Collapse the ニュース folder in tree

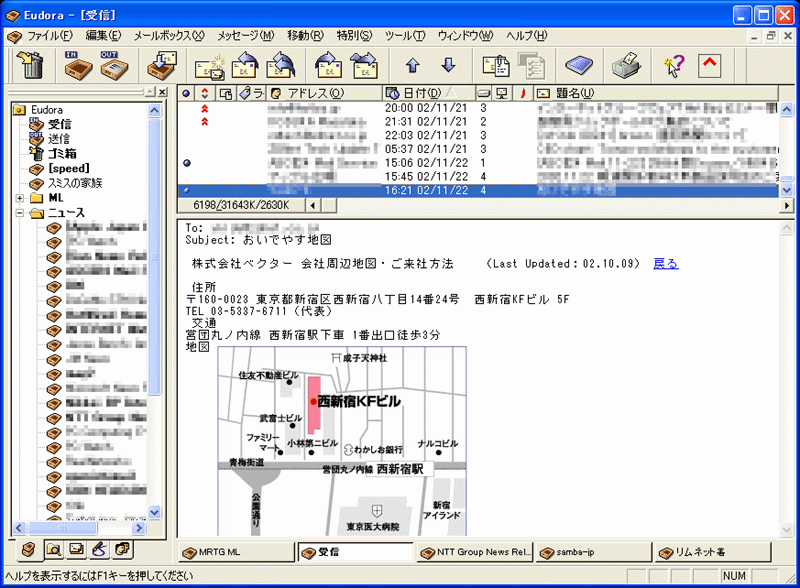21,212
